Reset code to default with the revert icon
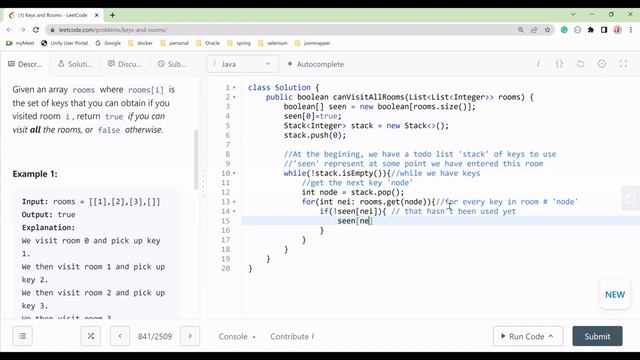The height and width of the screenshot is (360, 640). (580, 64)
